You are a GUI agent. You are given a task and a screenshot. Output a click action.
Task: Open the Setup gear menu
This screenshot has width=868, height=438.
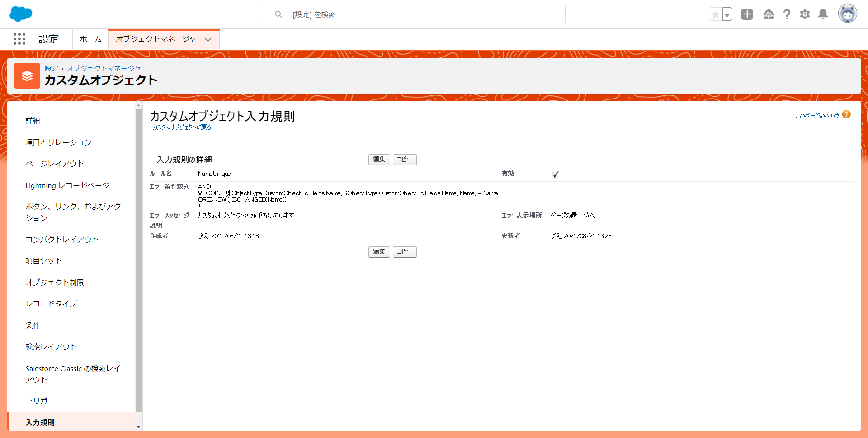[805, 14]
